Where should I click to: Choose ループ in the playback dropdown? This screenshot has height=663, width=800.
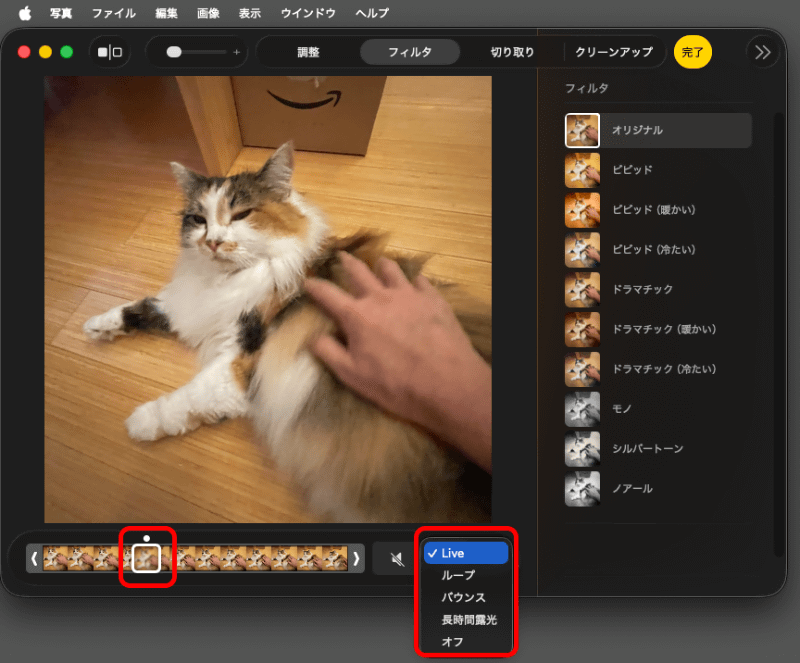tap(466, 575)
